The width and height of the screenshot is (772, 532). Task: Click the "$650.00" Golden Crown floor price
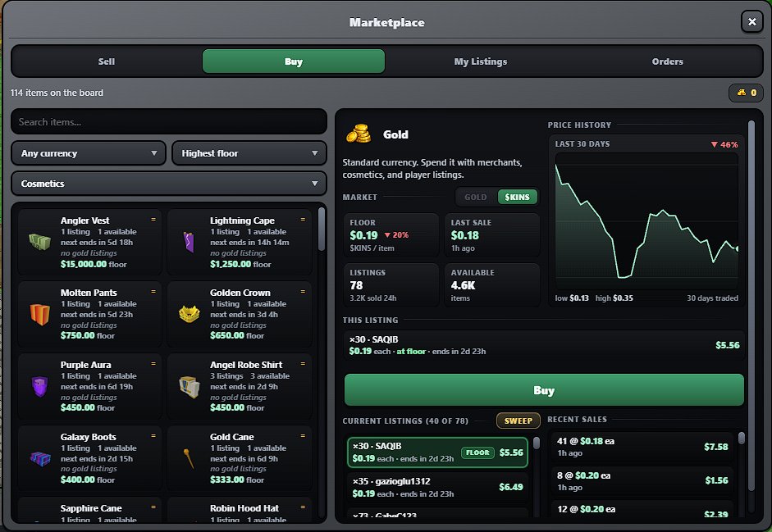coord(227,335)
